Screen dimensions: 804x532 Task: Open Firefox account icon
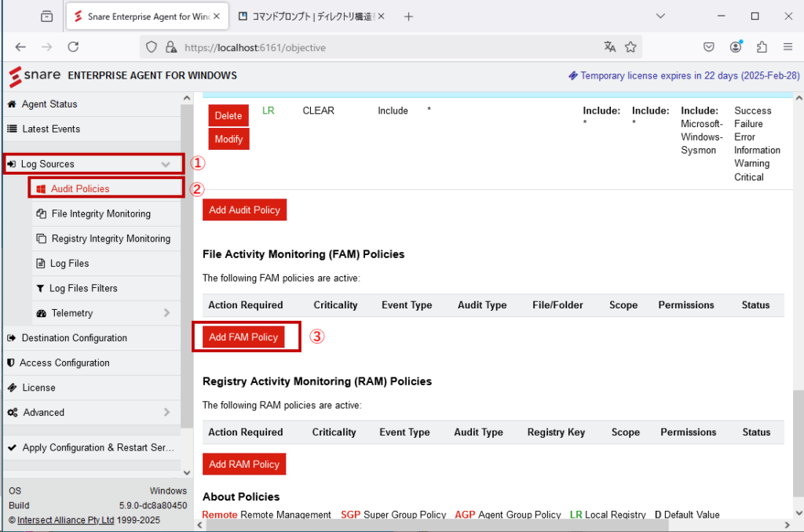(x=736, y=46)
